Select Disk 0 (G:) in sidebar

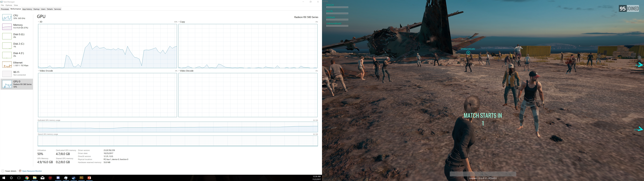pyautogui.click(x=17, y=36)
